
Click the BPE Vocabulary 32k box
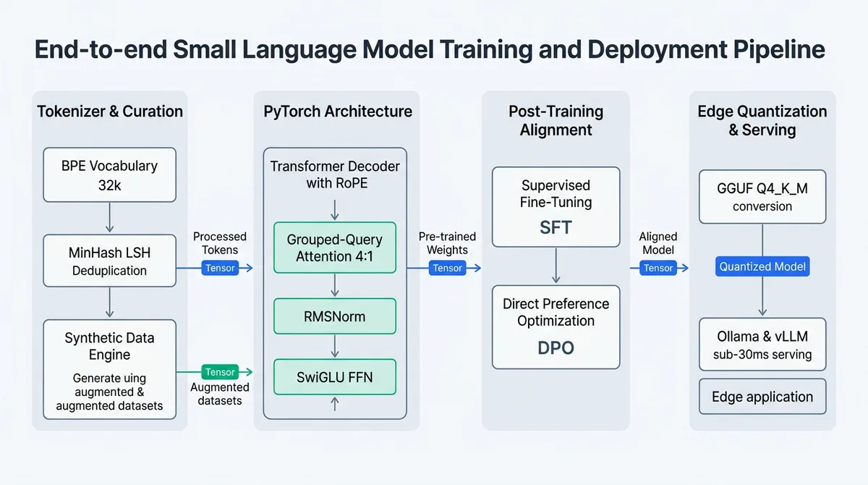tap(110, 174)
